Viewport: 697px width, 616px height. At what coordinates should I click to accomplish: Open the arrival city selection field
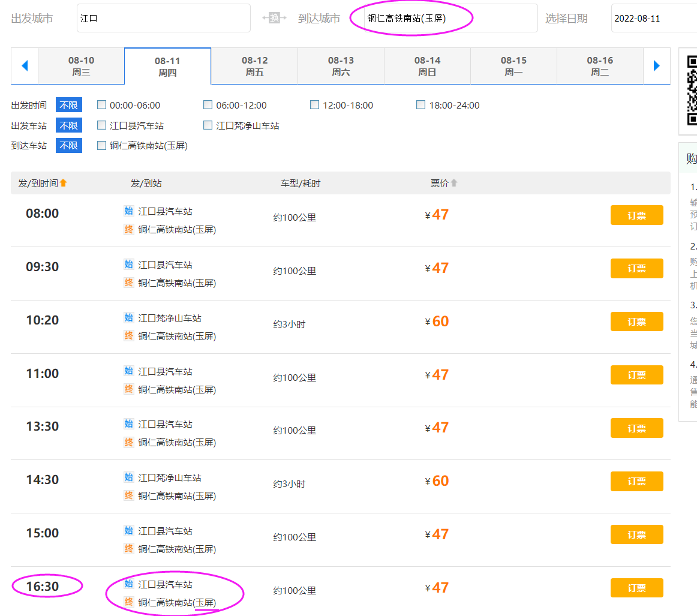[x=444, y=18]
